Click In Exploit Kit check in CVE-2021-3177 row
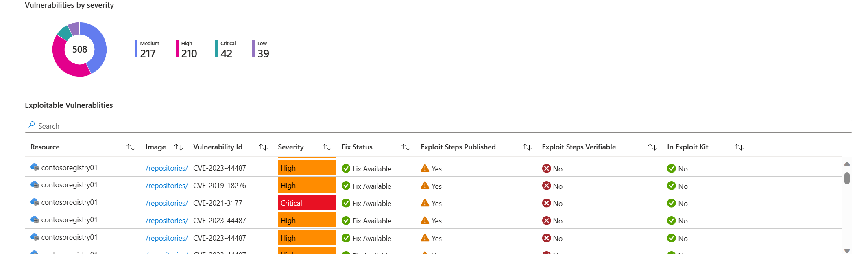 [x=672, y=203]
